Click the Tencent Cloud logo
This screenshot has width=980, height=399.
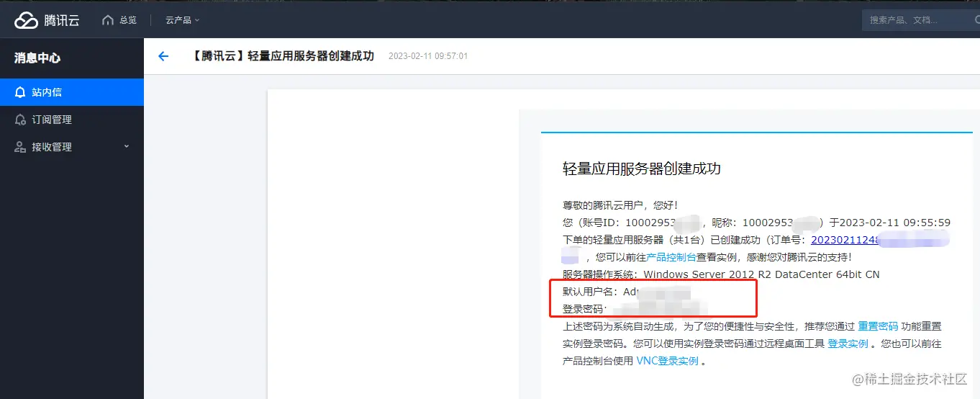[47, 20]
